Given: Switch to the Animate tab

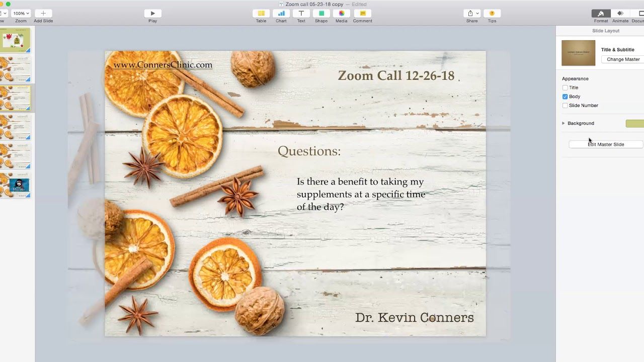Looking at the screenshot, I should tap(620, 14).
